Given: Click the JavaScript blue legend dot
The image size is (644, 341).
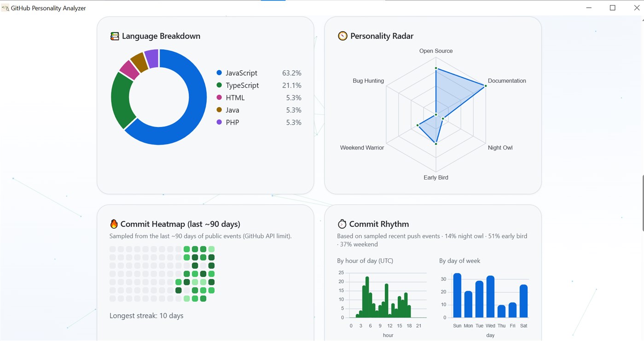Looking at the screenshot, I should [x=219, y=73].
